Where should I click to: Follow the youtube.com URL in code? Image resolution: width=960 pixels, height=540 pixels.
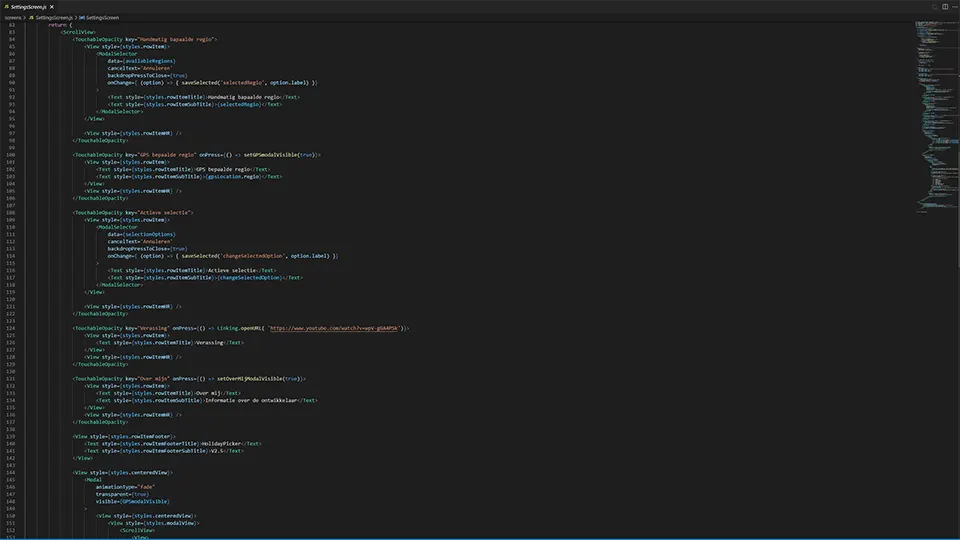pyautogui.click(x=334, y=328)
